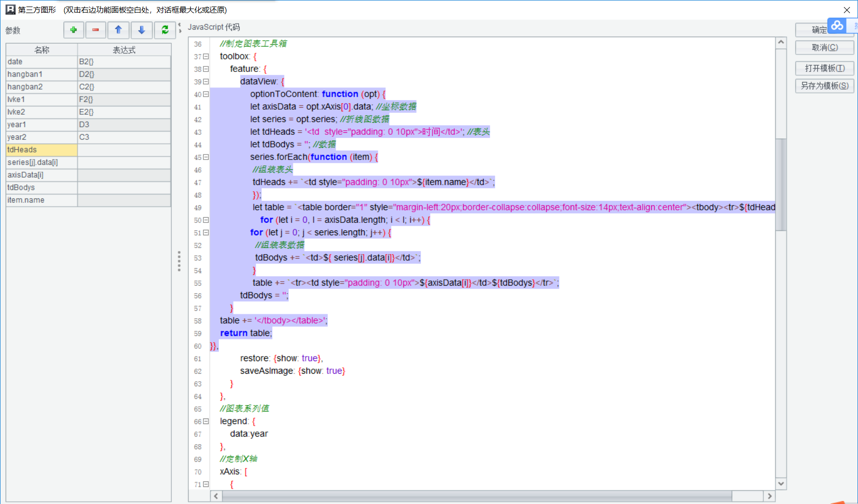The height and width of the screenshot is (504, 858).
Task: Move parameter up with blue up arrow
Action: pos(118,30)
